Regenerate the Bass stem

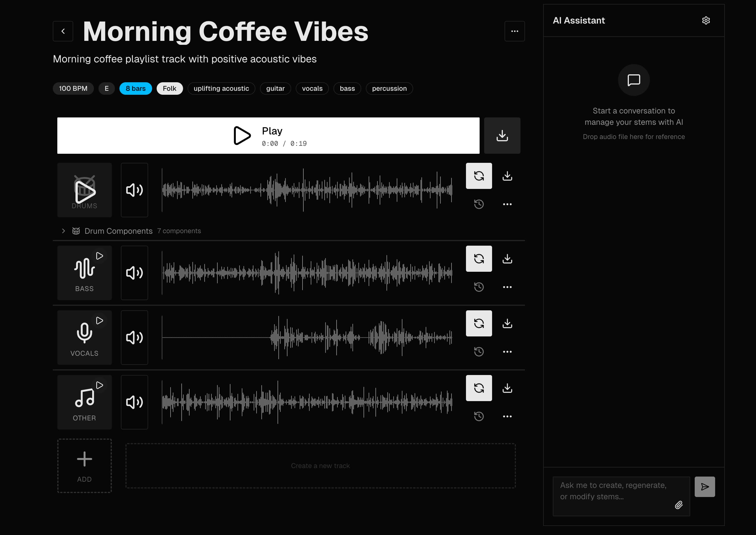[479, 259]
